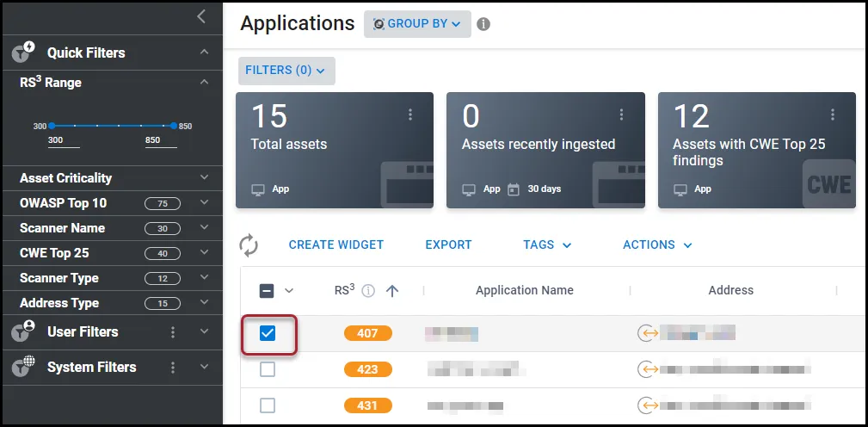Click OWASP Top 10 count badge 75
This screenshot has height=427, width=868.
point(163,204)
